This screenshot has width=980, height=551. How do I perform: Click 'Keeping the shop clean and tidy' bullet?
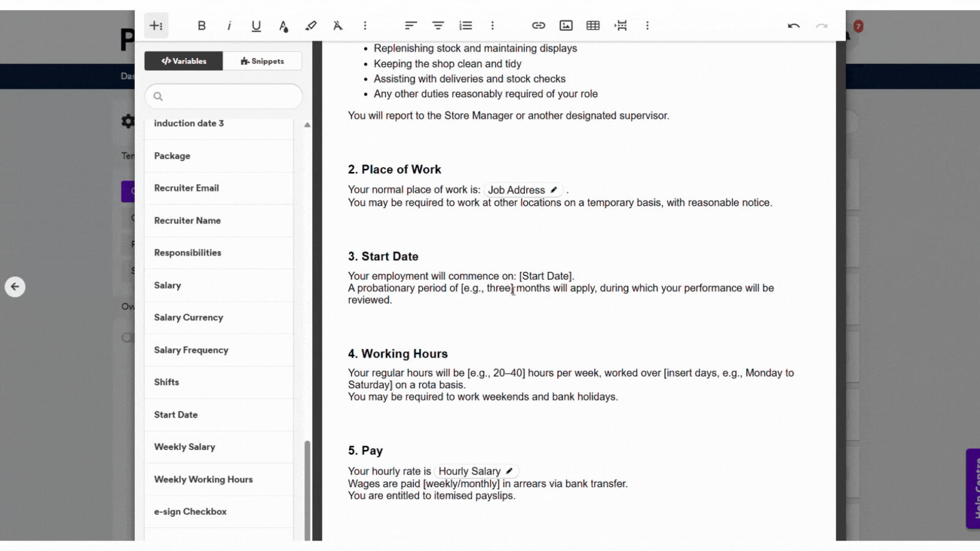pos(448,64)
